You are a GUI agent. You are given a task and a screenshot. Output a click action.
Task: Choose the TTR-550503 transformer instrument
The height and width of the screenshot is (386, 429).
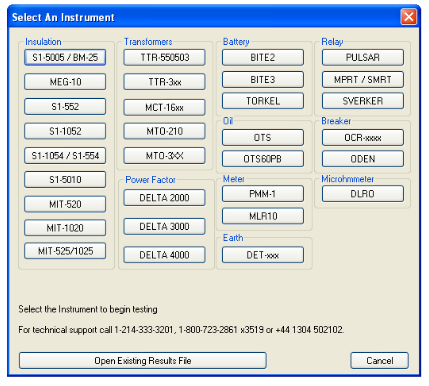coord(164,57)
